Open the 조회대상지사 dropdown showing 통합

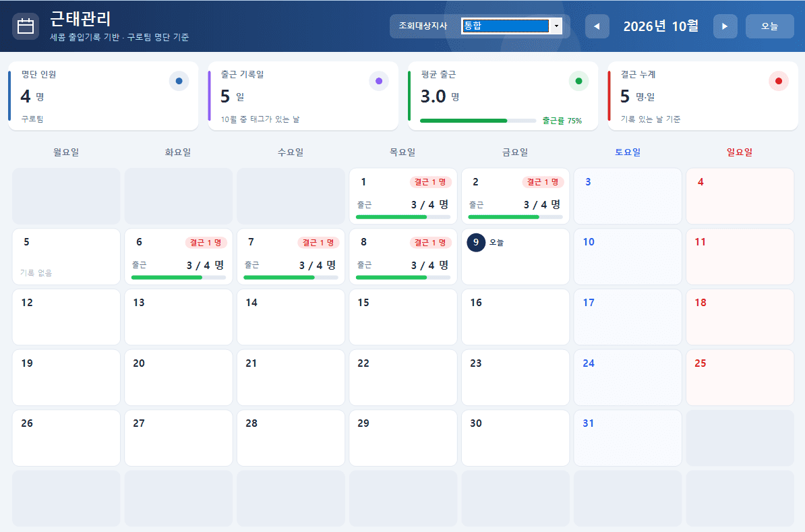512,26
